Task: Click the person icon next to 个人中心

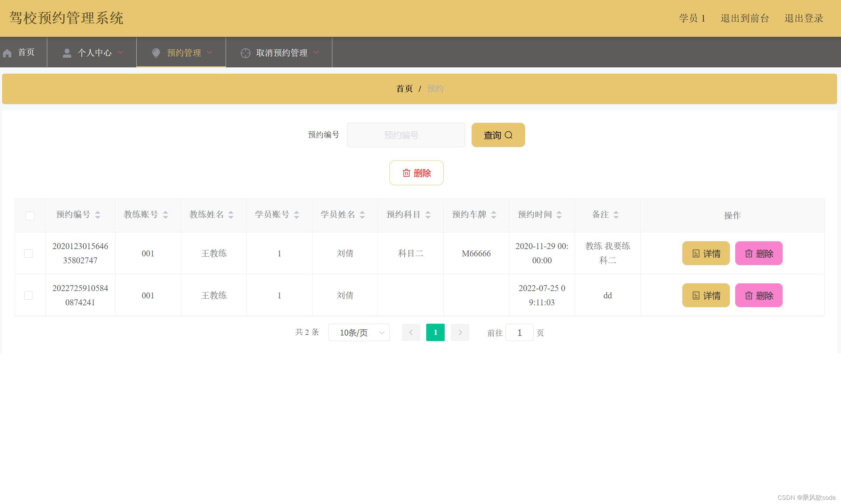Action: point(67,52)
